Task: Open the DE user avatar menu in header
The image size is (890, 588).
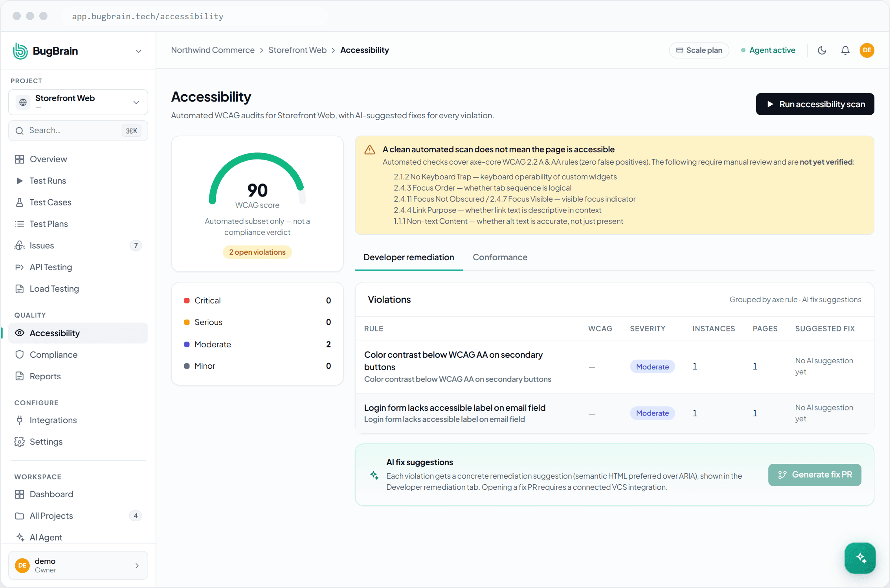Action: tap(867, 50)
